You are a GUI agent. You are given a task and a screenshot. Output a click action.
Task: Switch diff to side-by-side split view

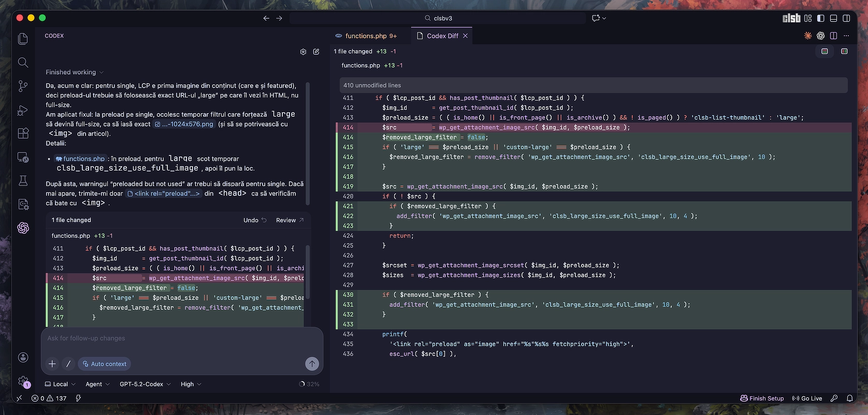844,51
